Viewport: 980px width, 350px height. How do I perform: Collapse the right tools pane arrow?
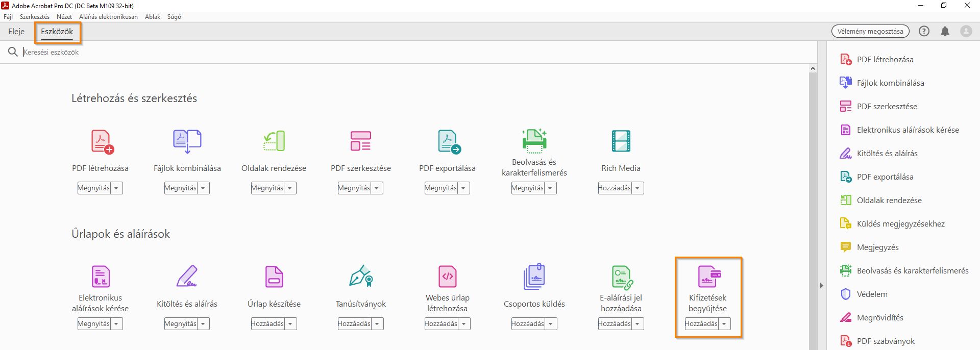pos(821,286)
